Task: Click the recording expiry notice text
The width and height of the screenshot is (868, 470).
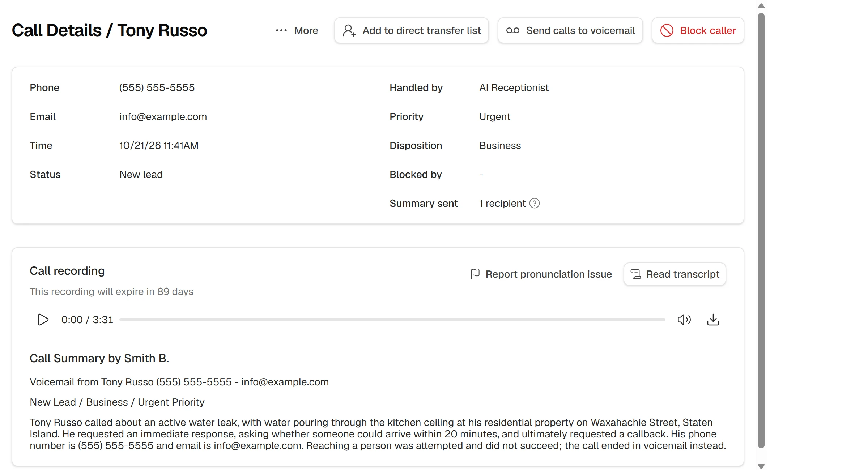Action: coord(111,291)
